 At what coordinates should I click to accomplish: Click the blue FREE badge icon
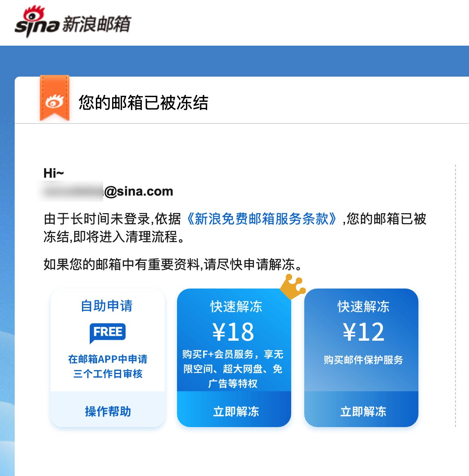tap(108, 332)
